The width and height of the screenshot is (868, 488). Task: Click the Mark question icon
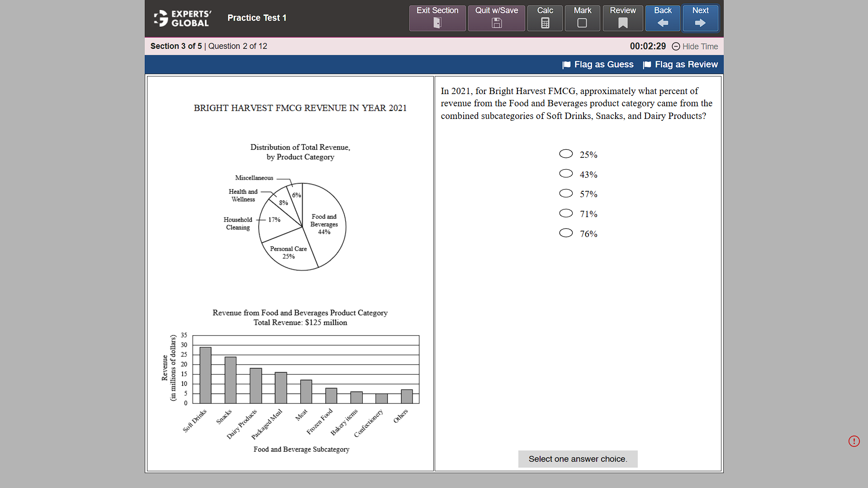point(582,22)
